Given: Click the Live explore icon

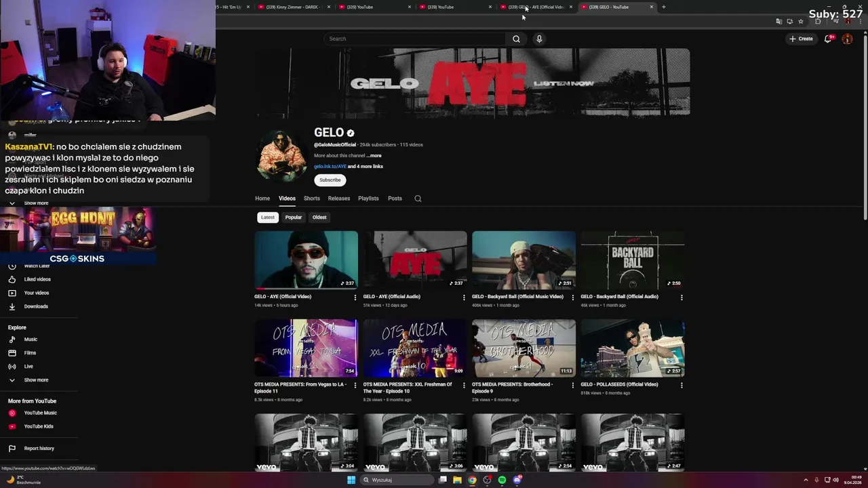Looking at the screenshot, I should pos(12,367).
